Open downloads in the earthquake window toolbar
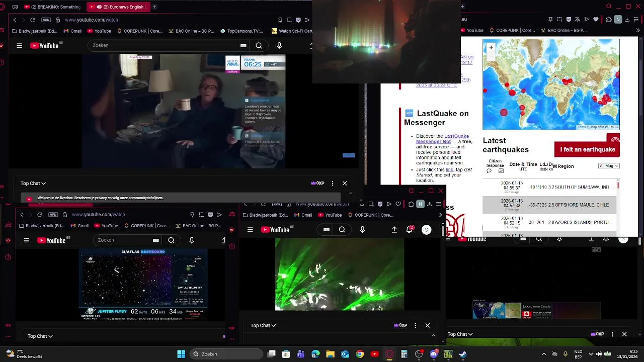Screen dimensions: 644x362 click(627, 20)
